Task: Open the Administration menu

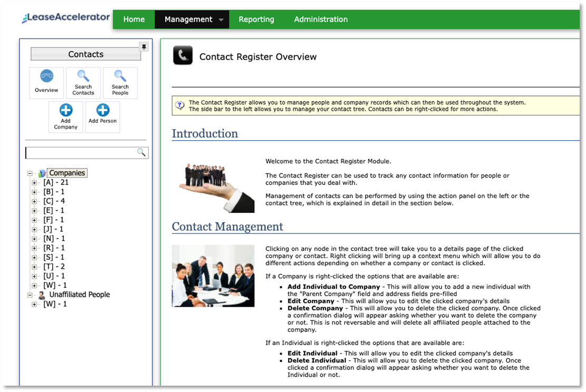Action: (321, 19)
